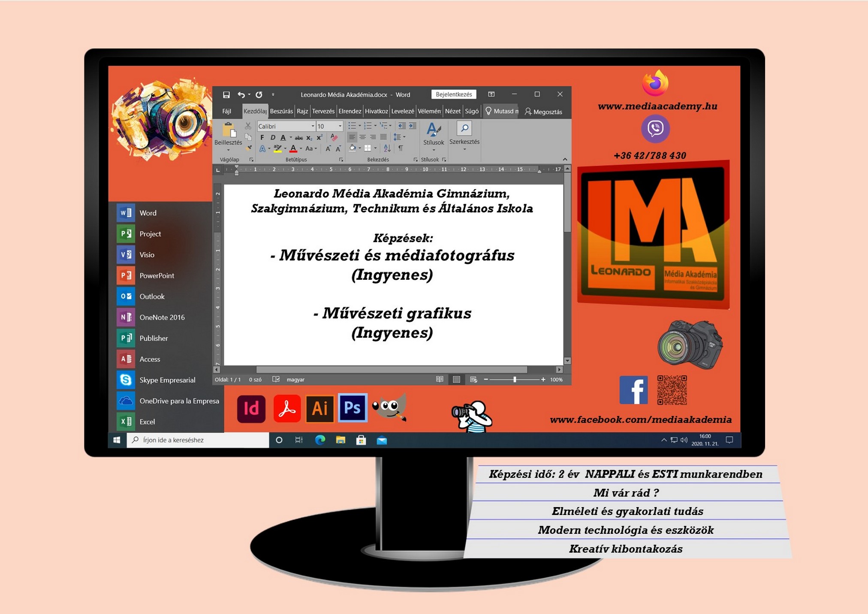Image resolution: width=868 pixels, height=614 pixels.
Task: Click the Decrease Font Size icon
Action: pyautogui.click(x=338, y=148)
